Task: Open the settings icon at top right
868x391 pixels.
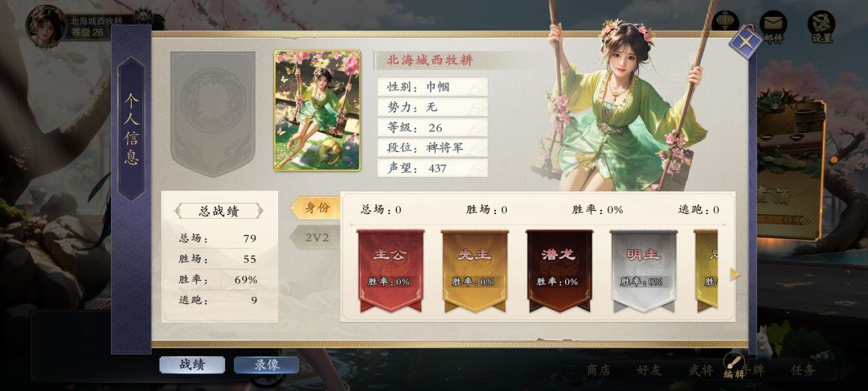Action: click(821, 24)
